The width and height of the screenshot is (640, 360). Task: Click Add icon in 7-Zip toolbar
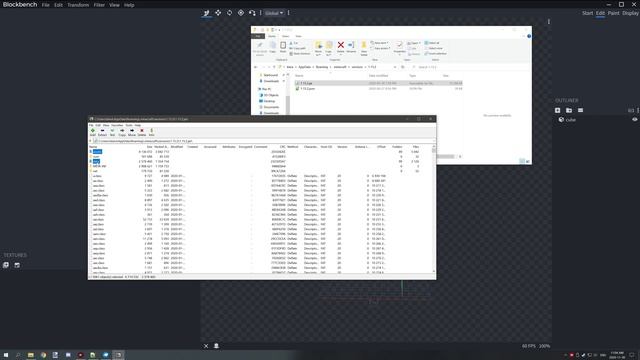click(93, 132)
